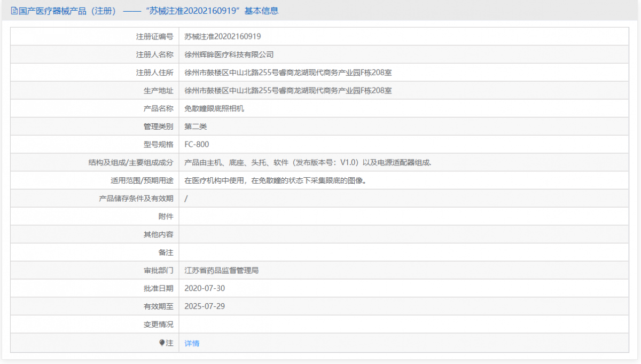Click the 注册人住所 label

click(x=154, y=73)
